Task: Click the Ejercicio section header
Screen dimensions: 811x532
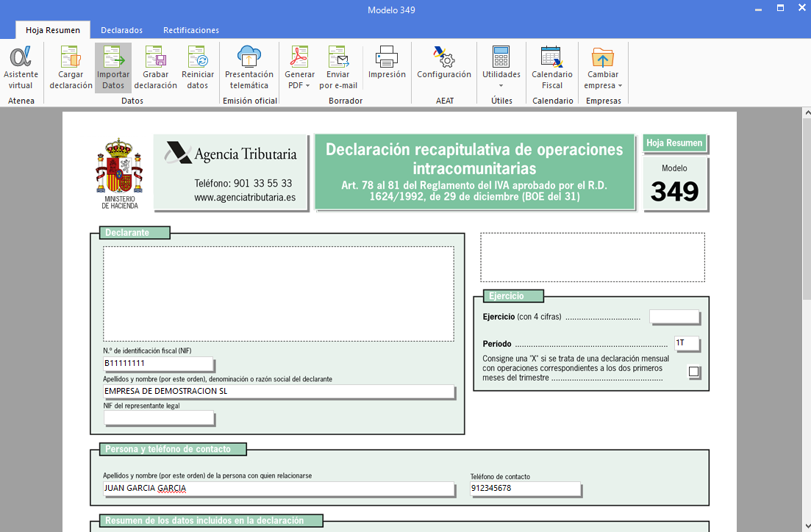Action: click(x=512, y=295)
